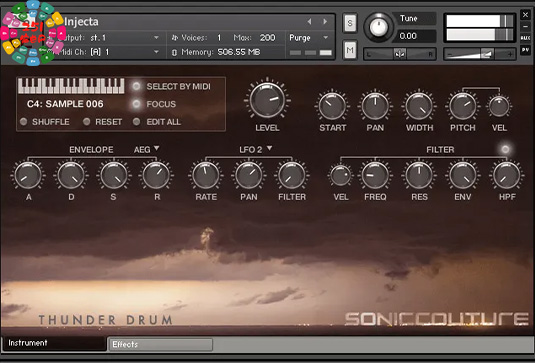The width and height of the screenshot is (535, 363).
Task: Click the output volume slider
Action: 479,54
